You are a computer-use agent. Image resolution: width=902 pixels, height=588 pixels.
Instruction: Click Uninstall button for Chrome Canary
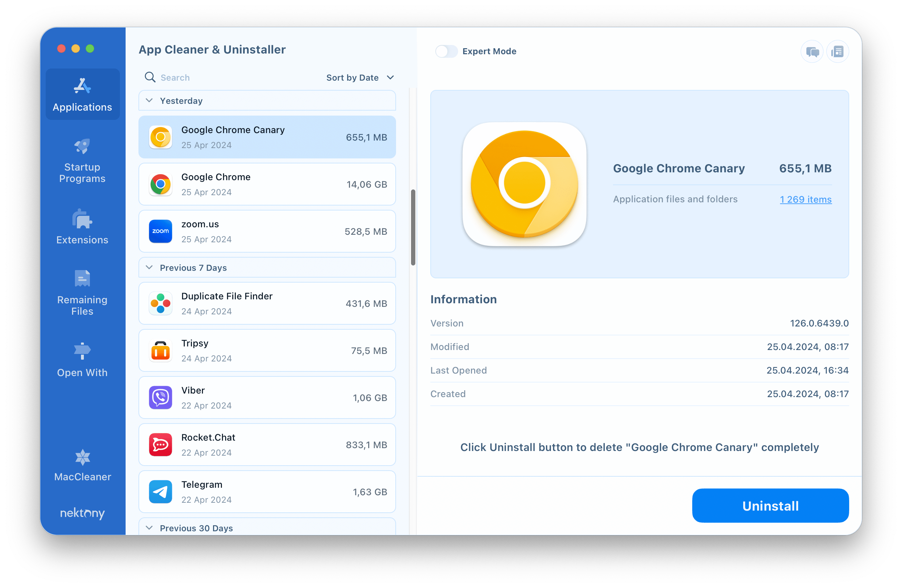click(x=770, y=506)
